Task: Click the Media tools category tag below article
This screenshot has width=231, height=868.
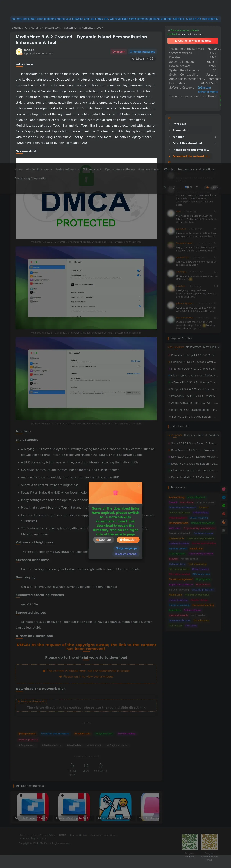Action: [x=82, y=733]
